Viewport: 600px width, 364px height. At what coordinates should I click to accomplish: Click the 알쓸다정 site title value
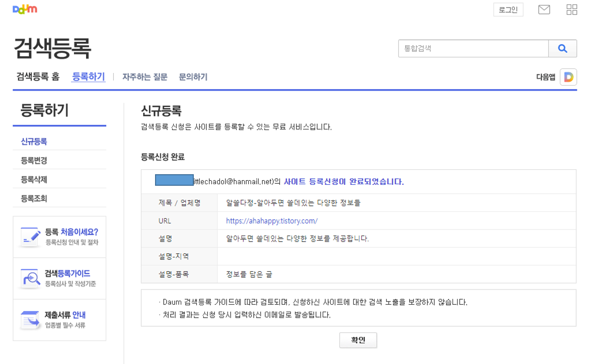293,203
